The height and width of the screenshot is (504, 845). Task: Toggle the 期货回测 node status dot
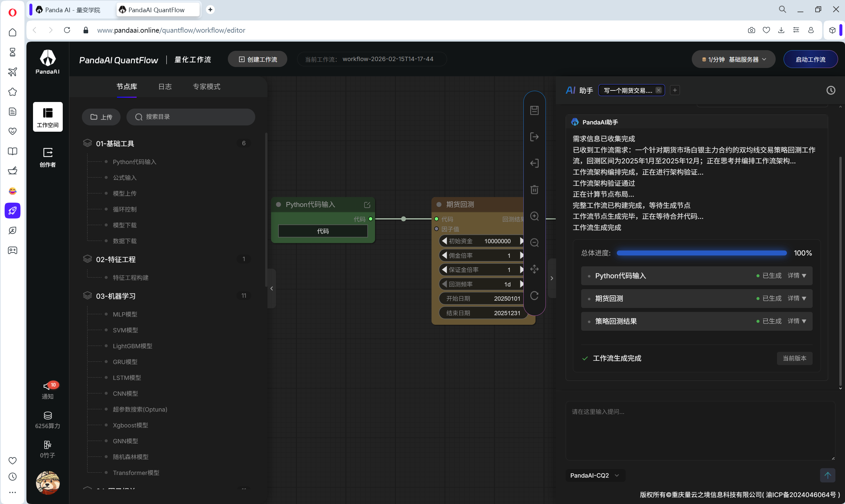pyautogui.click(x=439, y=204)
